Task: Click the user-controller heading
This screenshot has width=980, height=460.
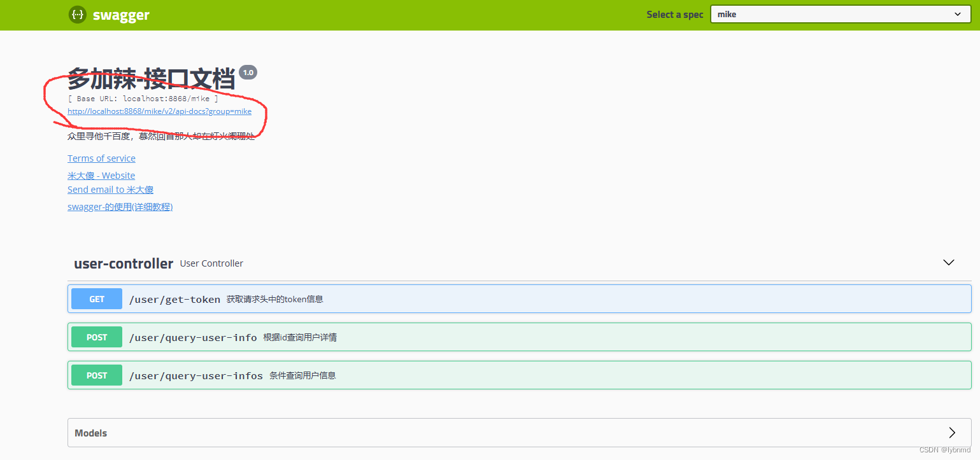Action: click(124, 263)
